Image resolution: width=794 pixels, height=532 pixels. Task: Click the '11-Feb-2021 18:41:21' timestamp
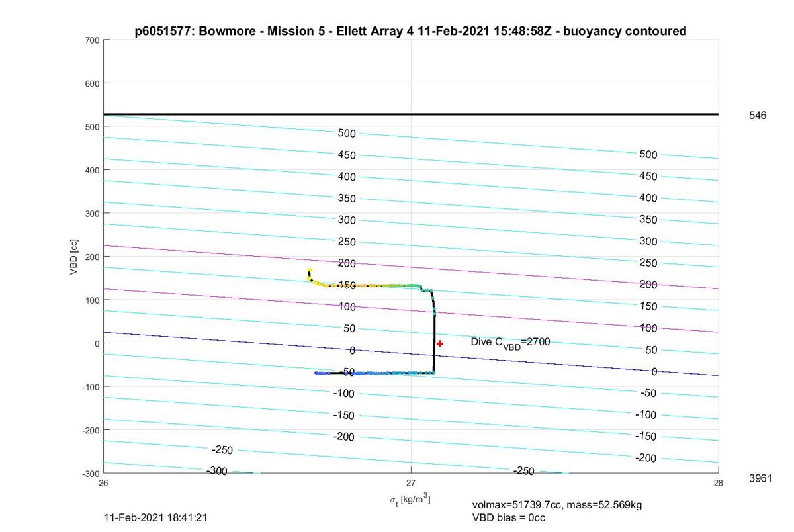point(157,517)
